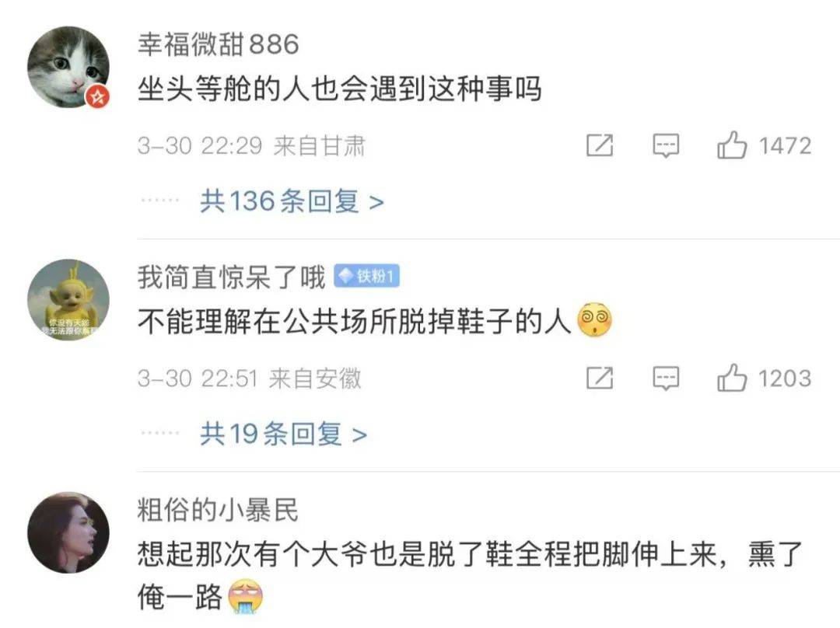Image resolution: width=840 pixels, height=628 pixels.
Task: Open the Teletubby avatar of 我简直惊呆了哦
Action: (68, 300)
